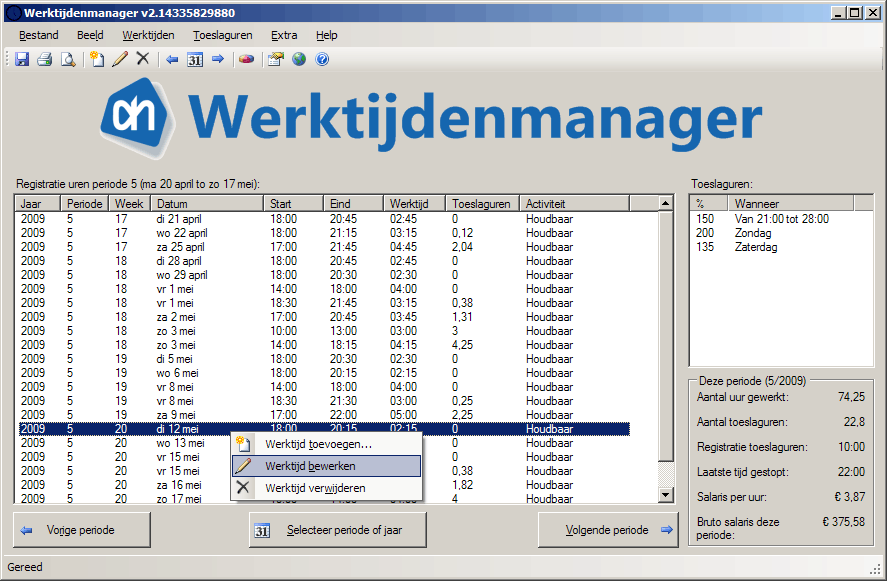This screenshot has height=581, width=887.
Task: Select the wo 6 mei row
Action: (324, 373)
